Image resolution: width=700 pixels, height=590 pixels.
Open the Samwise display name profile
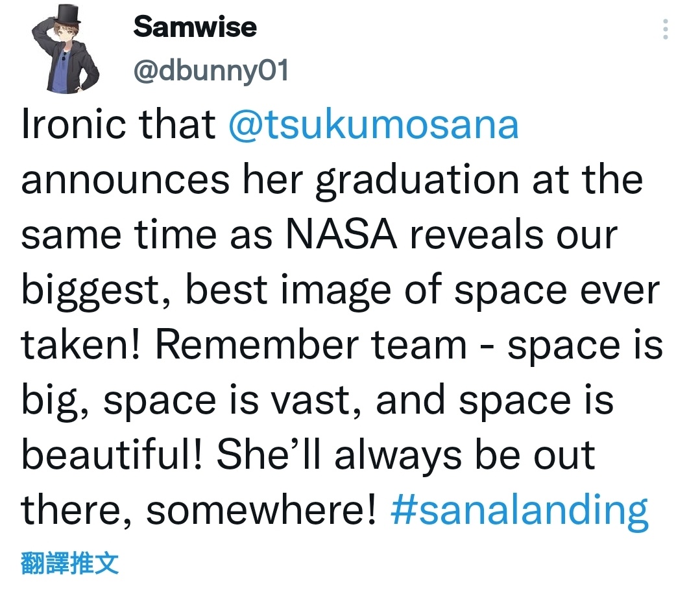point(195,27)
